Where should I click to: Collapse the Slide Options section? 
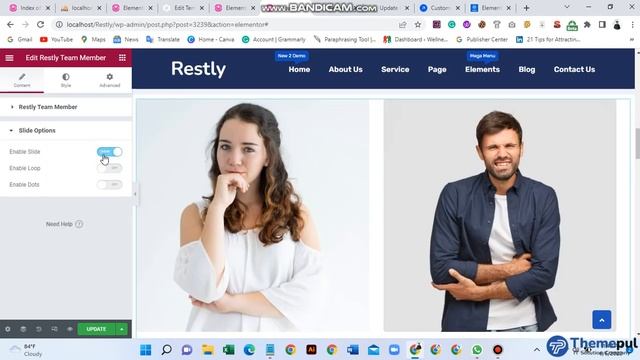(x=66, y=131)
